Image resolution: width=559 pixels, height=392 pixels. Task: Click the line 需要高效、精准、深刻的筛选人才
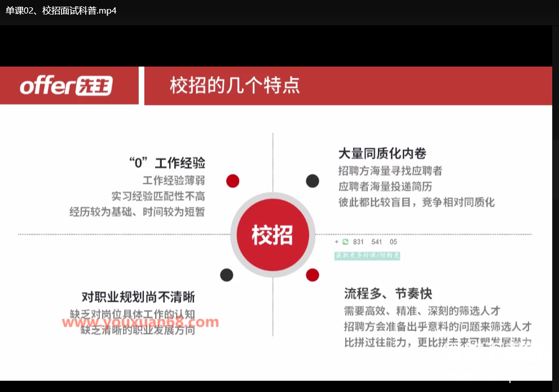(x=422, y=311)
